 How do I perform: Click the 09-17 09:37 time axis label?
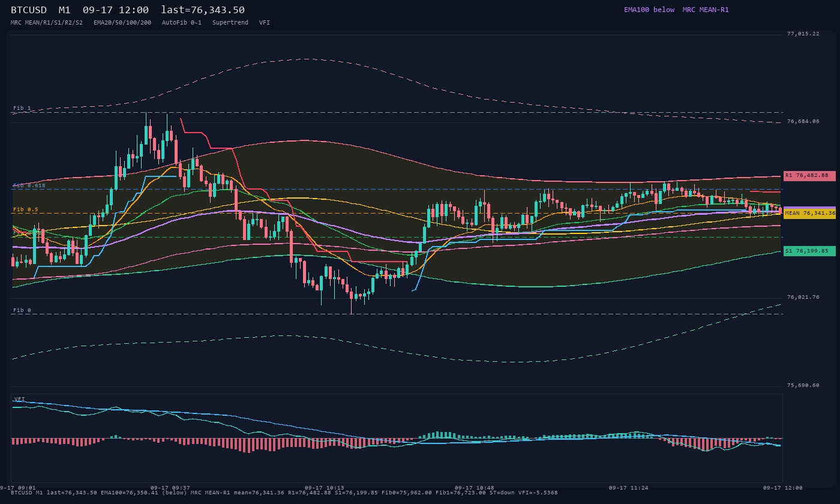point(170,488)
